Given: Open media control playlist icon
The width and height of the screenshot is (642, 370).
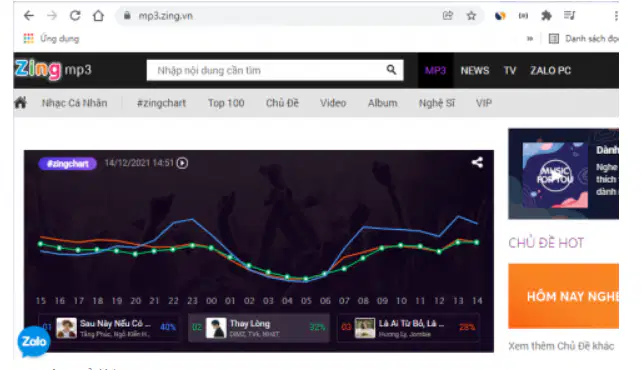Looking at the screenshot, I should pyautogui.click(x=570, y=16).
